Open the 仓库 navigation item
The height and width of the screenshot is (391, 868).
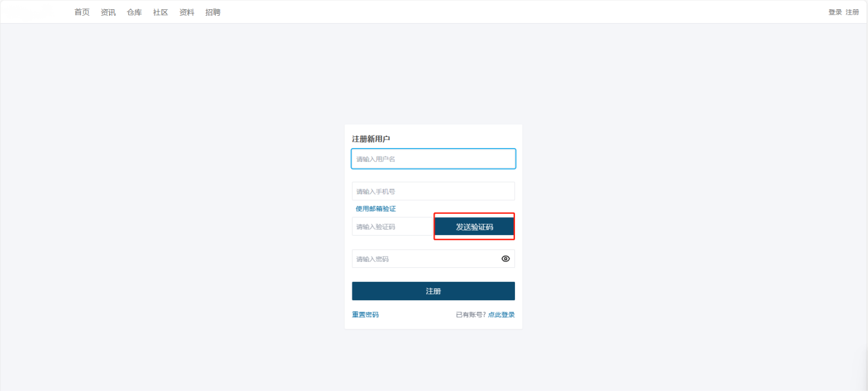134,12
